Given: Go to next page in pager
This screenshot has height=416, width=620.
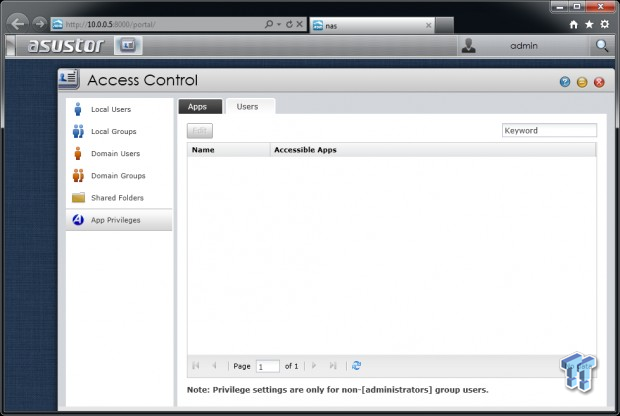Looking at the screenshot, I should click(314, 365).
